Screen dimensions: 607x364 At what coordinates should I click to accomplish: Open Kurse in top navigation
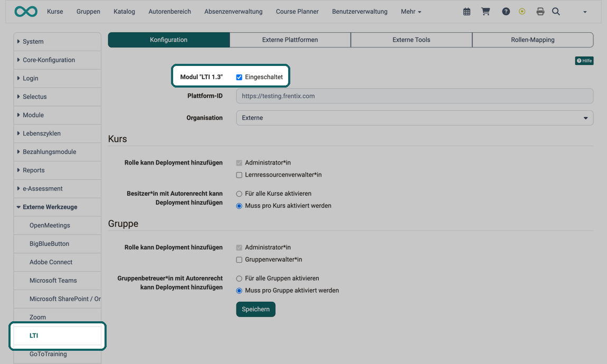click(55, 12)
